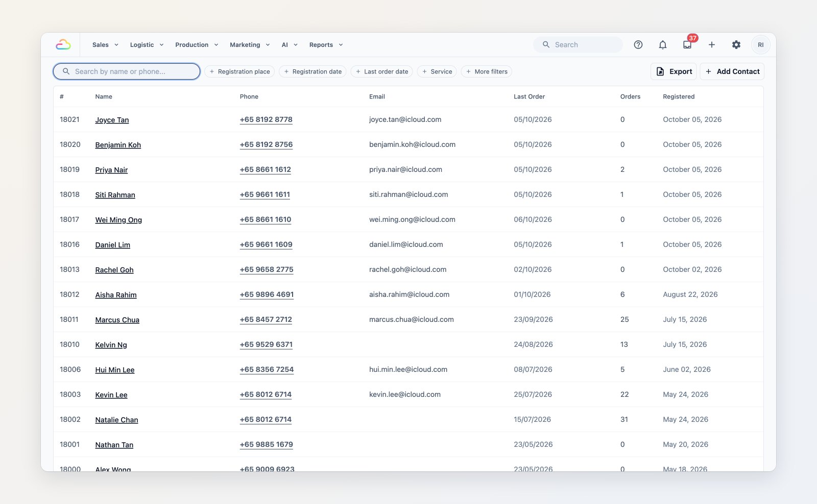The height and width of the screenshot is (504, 817).
Task: Open contact Natalie Chan
Action: [x=116, y=420]
